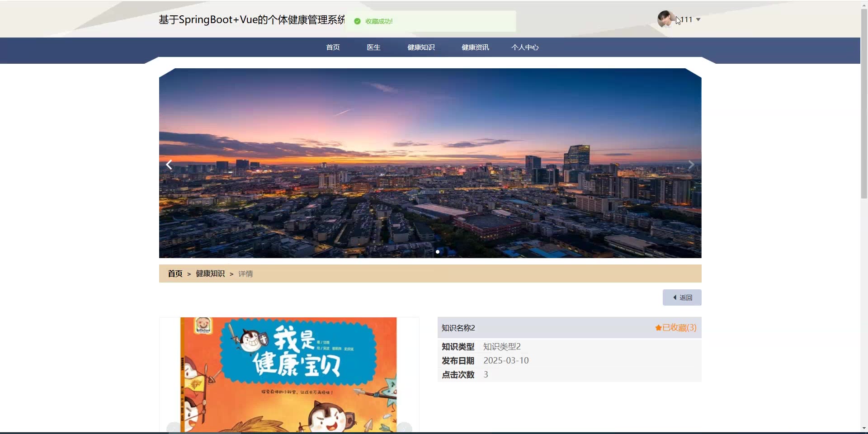Click the carousel previous arrow
This screenshot has width=868, height=434.
(169, 165)
